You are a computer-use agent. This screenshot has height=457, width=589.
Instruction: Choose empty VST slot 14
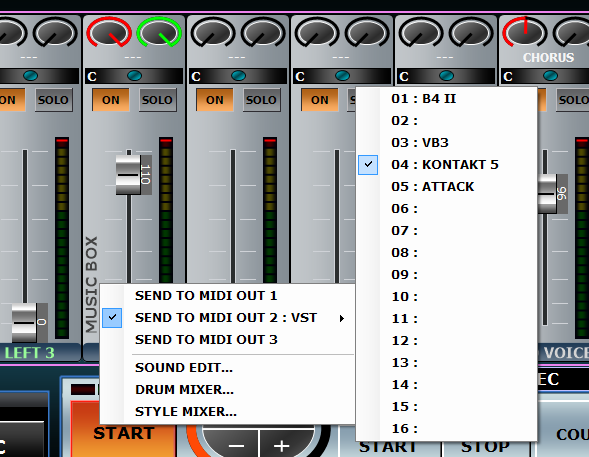coord(446,385)
